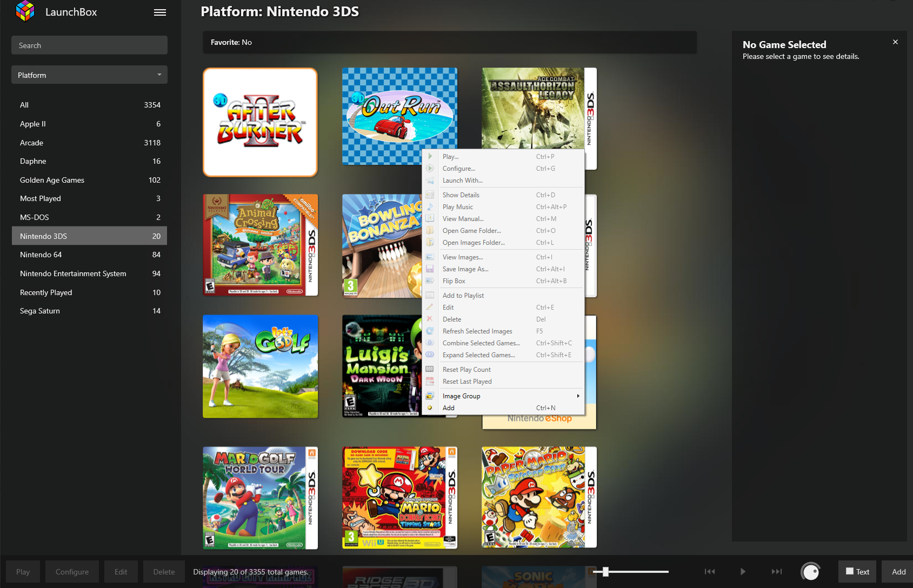The image size is (913, 588).
Task: Click the Refresh Selected Images icon
Action: tap(430, 331)
